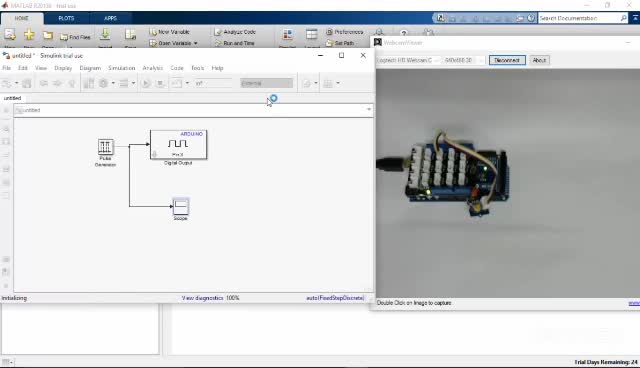The height and width of the screenshot is (368, 640).
Task: Open the Simulink View menu
Action: 41,68
